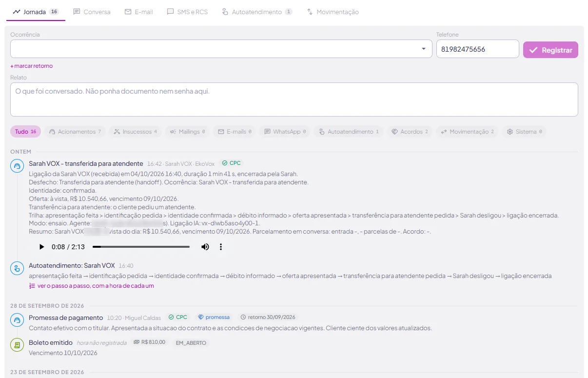Screen dimensions: 588x378
Task: Toggle the Insucessos filter chip
Action: tap(136, 132)
